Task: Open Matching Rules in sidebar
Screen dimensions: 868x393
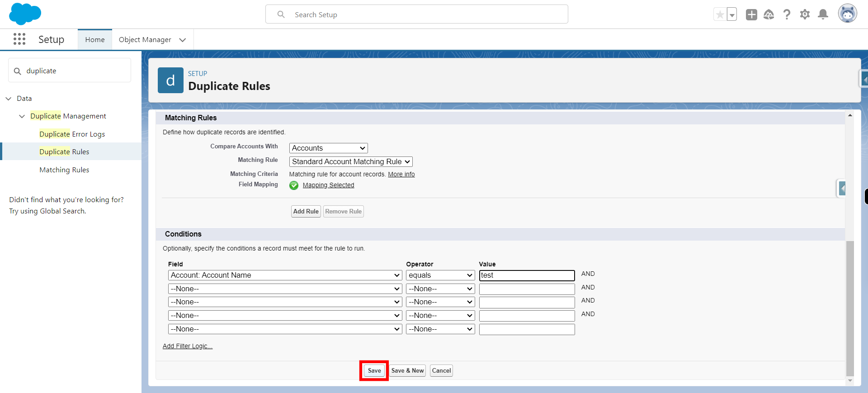Action: pos(64,170)
